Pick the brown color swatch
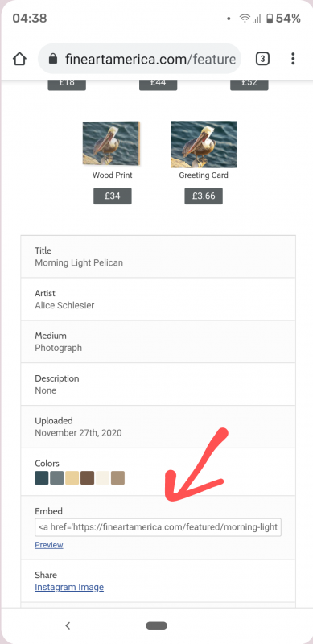The image size is (313, 644). tap(88, 478)
